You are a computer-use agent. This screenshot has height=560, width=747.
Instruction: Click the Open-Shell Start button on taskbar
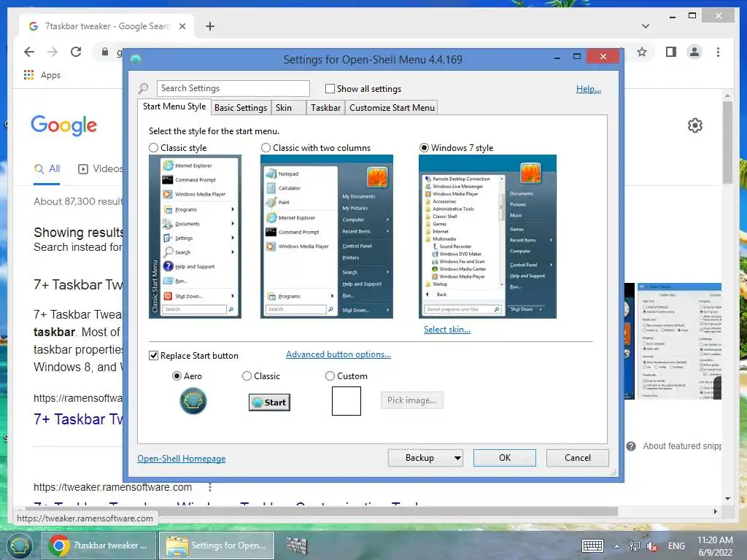tap(18, 545)
